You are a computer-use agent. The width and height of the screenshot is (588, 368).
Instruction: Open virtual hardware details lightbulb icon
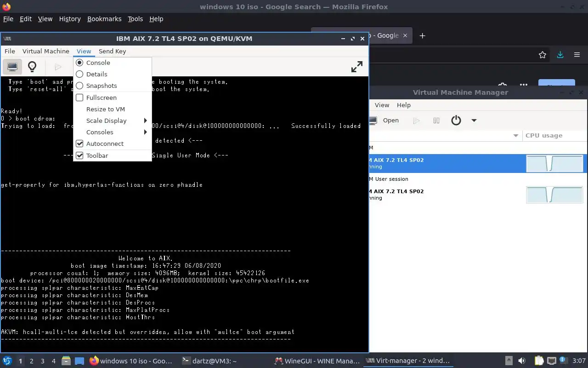tap(32, 67)
